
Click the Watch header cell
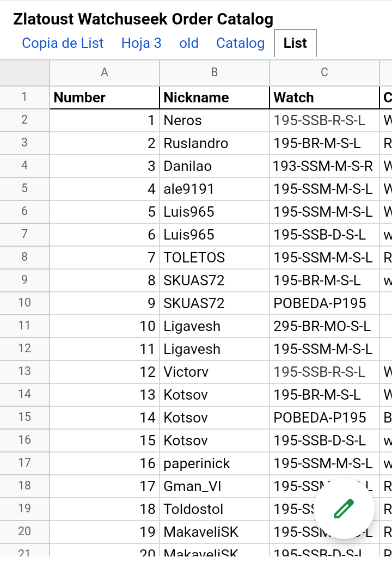click(324, 97)
